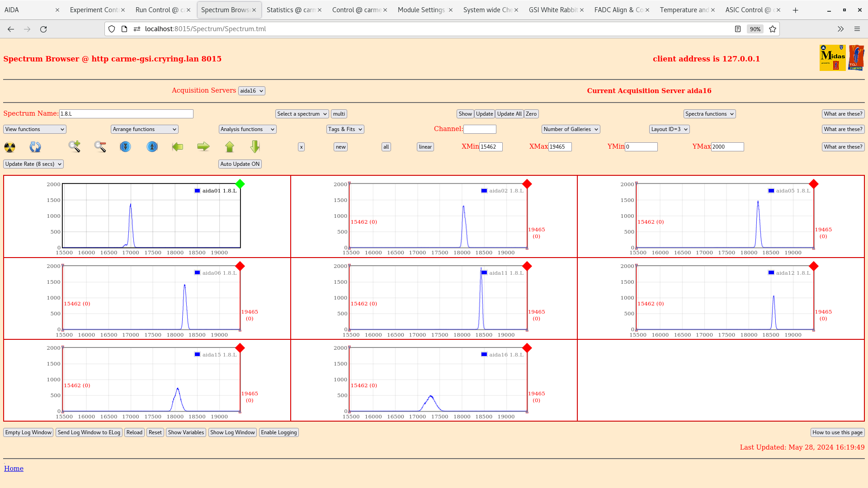Open the Acquisition Servers aida16 dropdown
868x488 pixels.
pos(251,90)
